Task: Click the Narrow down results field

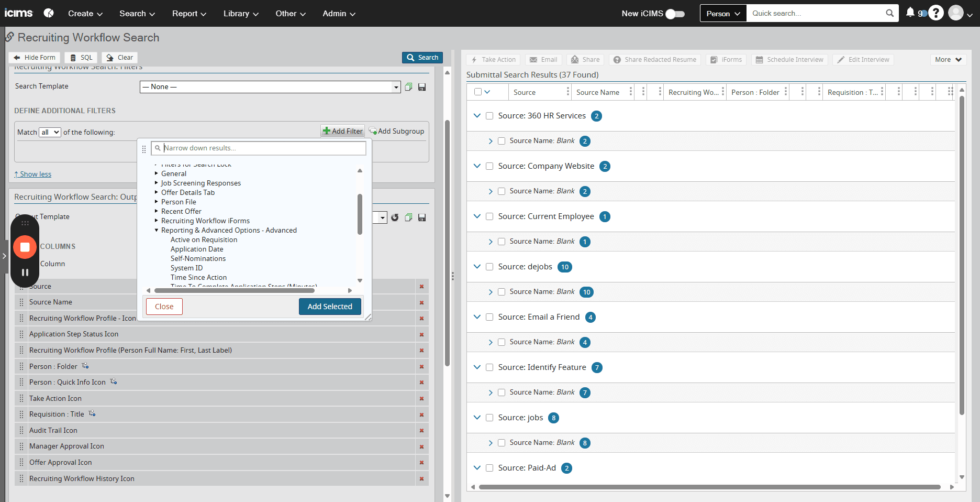Action: click(x=259, y=148)
